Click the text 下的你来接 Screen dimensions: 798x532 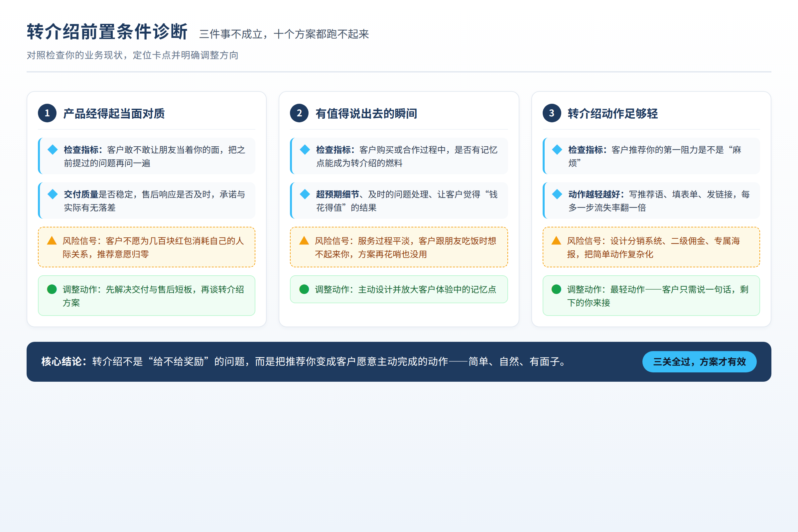[589, 303]
